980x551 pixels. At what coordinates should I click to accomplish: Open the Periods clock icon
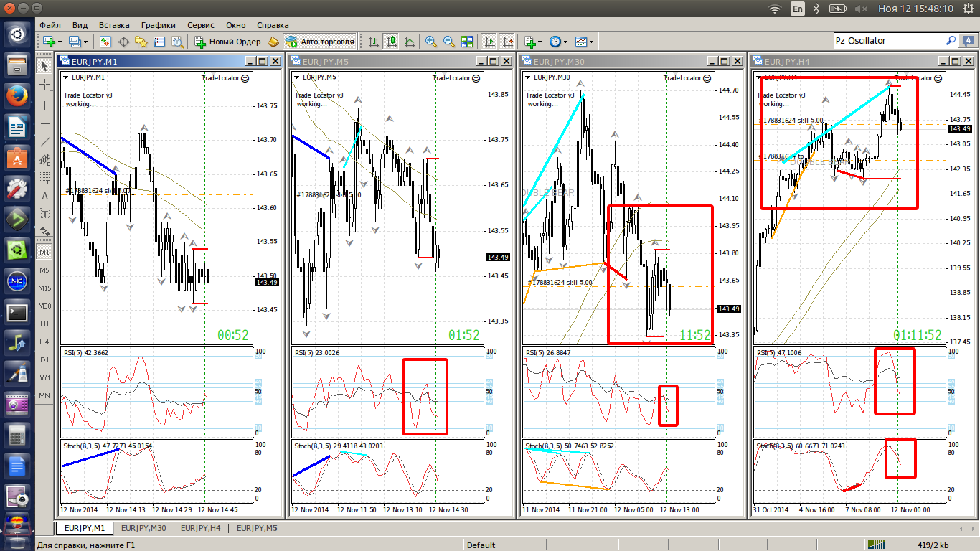[x=555, y=42]
